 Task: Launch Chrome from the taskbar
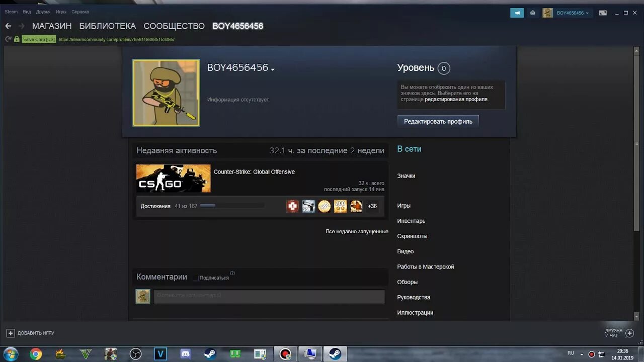36,354
